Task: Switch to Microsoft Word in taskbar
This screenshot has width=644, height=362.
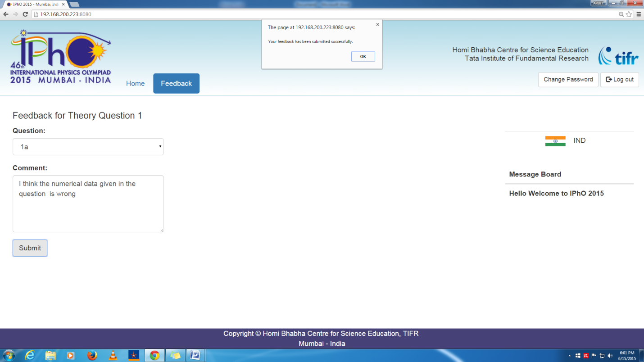Action: coord(195,355)
